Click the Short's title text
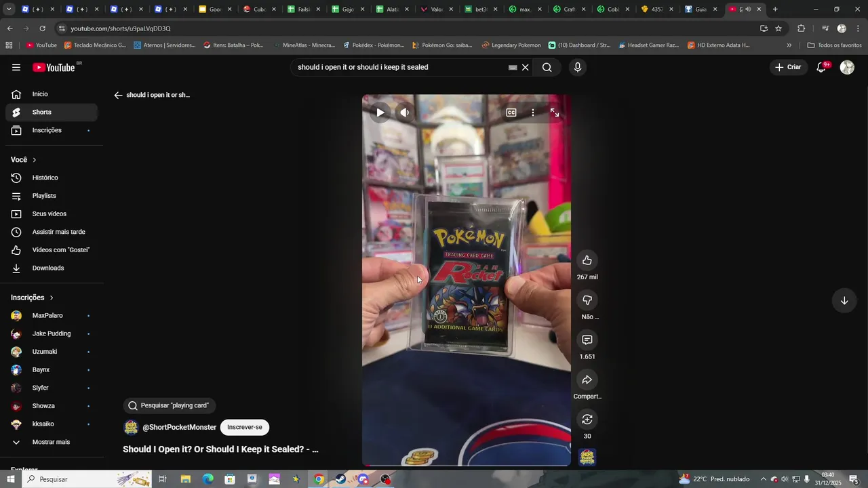 point(220,449)
